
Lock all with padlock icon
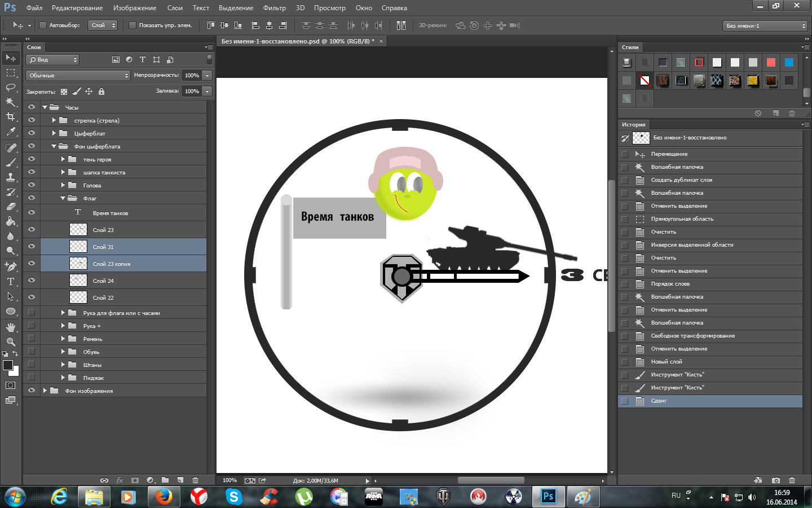[x=101, y=91]
